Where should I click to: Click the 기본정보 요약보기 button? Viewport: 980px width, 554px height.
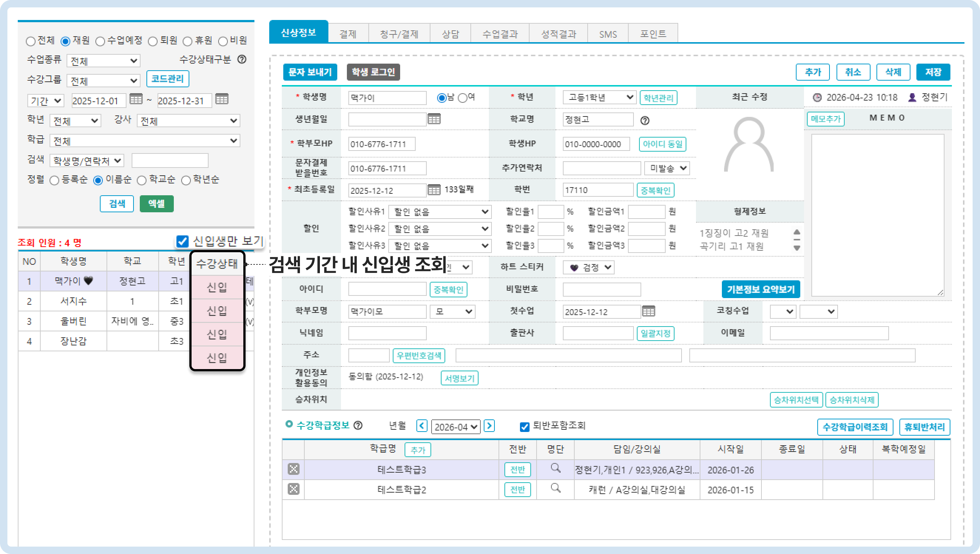click(760, 290)
